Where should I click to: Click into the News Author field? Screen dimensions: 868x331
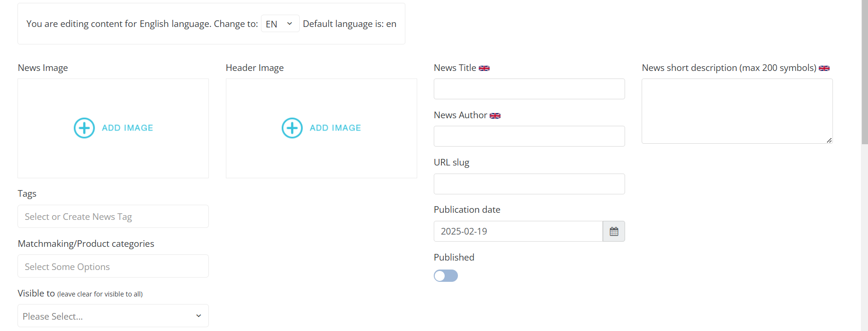[529, 136]
